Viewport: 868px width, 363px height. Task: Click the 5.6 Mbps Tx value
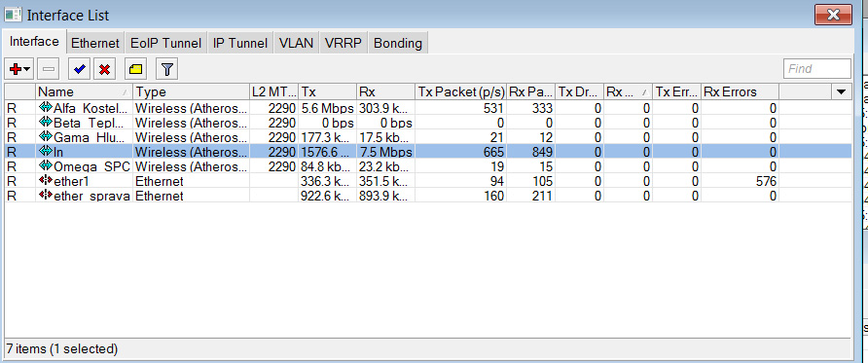tap(327, 107)
